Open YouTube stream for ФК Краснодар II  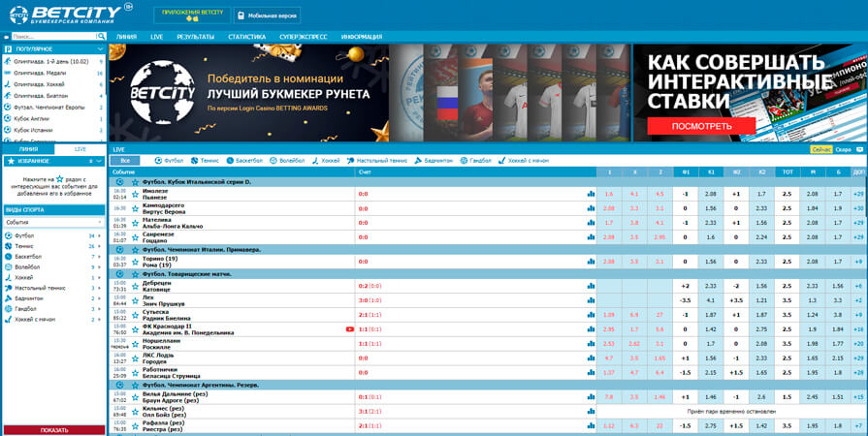coord(350,329)
